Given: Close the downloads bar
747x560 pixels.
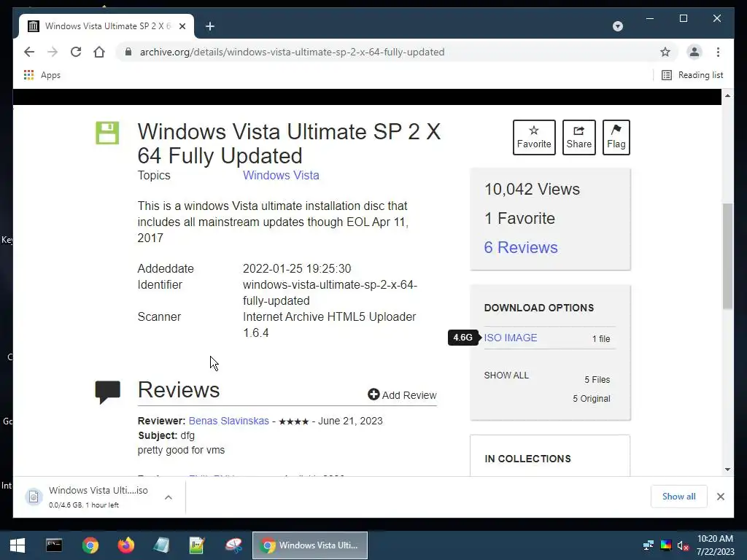Looking at the screenshot, I should tap(720, 497).
